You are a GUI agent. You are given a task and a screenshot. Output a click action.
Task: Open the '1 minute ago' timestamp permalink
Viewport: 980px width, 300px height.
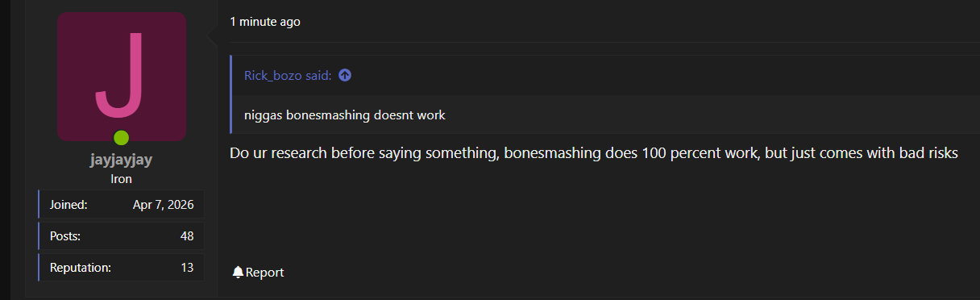click(265, 22)
